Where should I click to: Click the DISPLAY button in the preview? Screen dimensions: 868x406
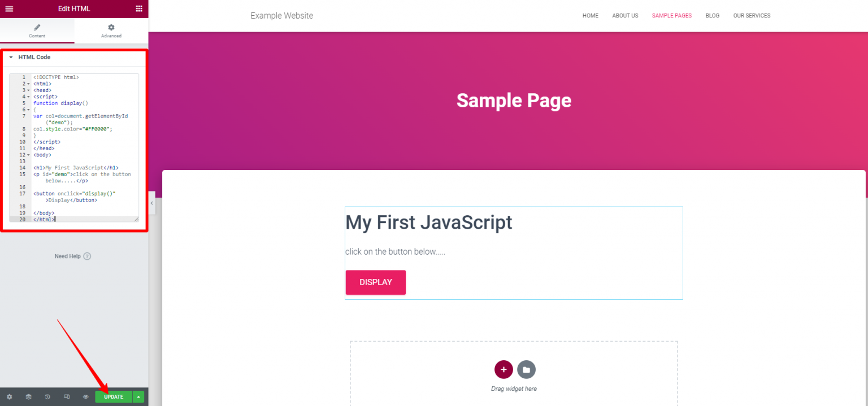pos(375,282)
